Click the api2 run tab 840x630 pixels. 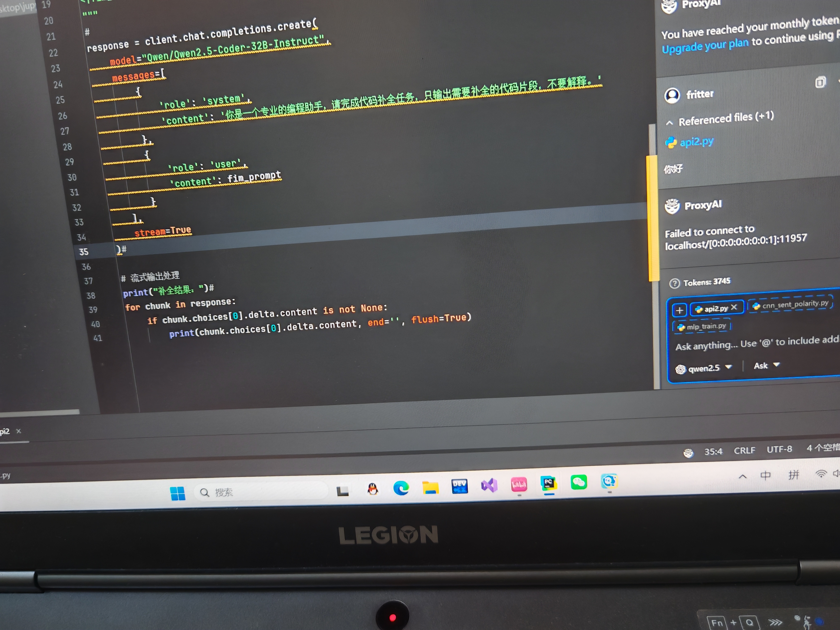[5, 431]
